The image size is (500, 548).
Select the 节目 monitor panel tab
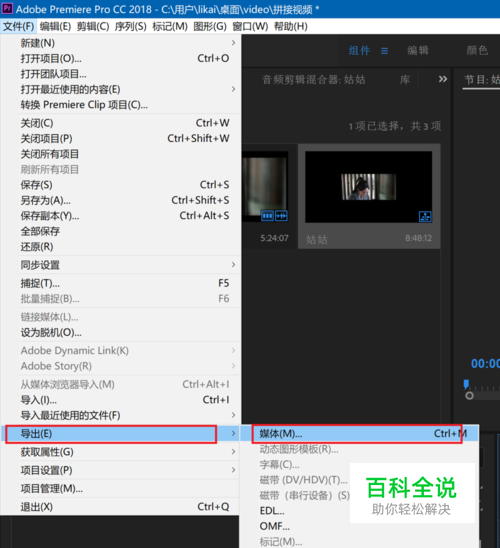[x=482, y=80]
